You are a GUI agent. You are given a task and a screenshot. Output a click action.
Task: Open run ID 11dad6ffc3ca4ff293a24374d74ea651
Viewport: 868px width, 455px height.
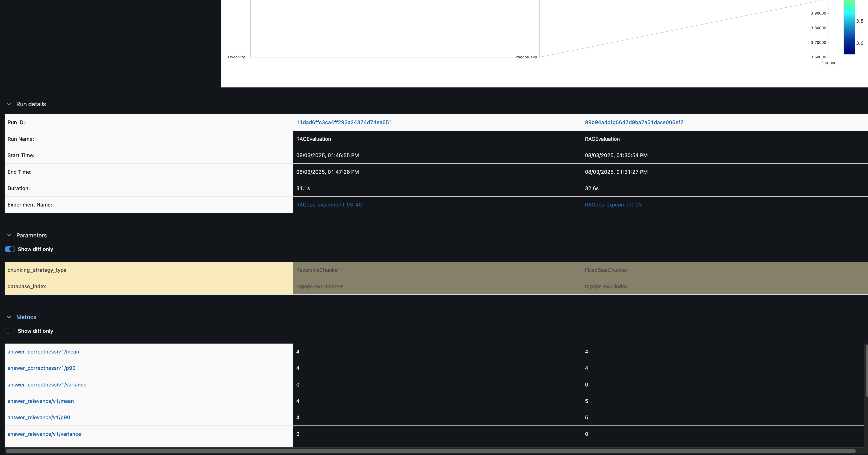tap(344, 123)
